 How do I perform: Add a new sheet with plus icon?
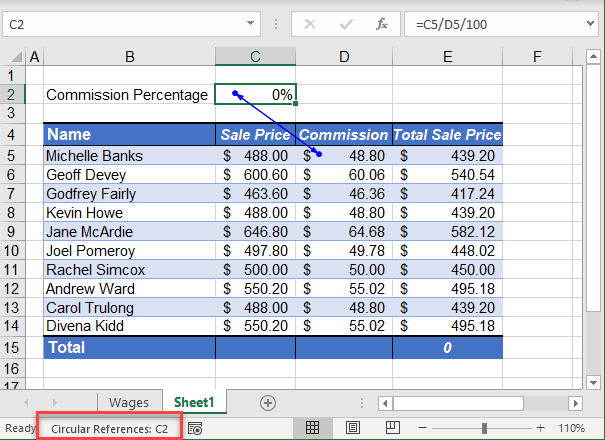point(267,402)
